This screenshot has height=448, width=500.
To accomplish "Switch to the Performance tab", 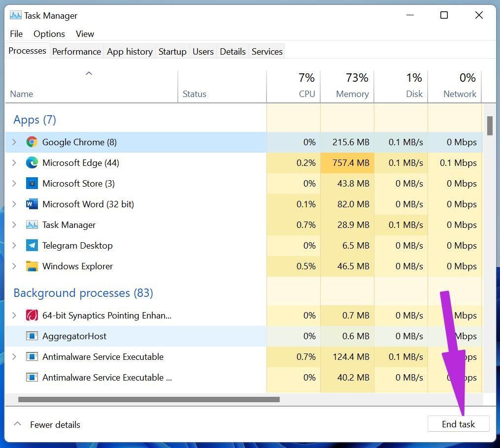I will pos(76,52).
